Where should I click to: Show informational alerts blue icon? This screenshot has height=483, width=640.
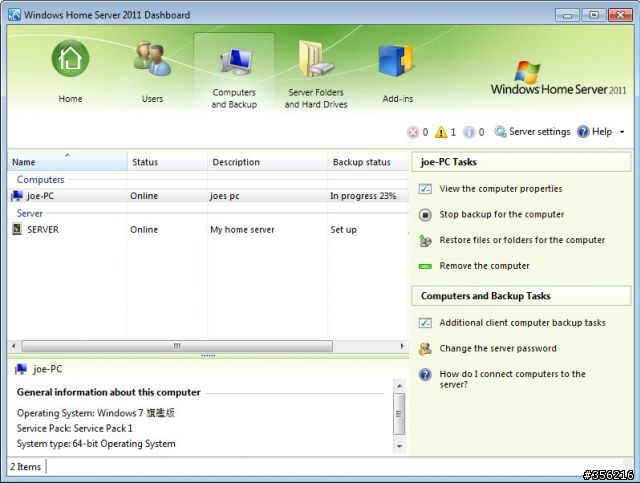pyautogui.click(x=469, y=132)
